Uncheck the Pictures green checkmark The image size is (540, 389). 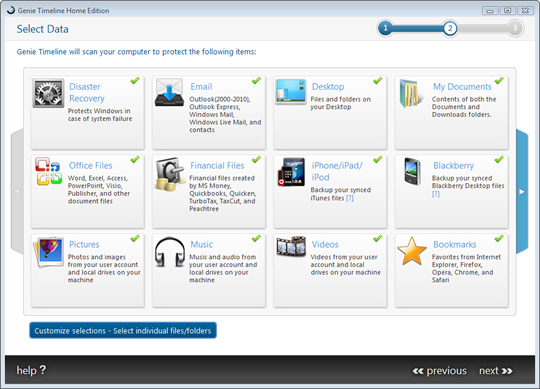tap(135, 238)
